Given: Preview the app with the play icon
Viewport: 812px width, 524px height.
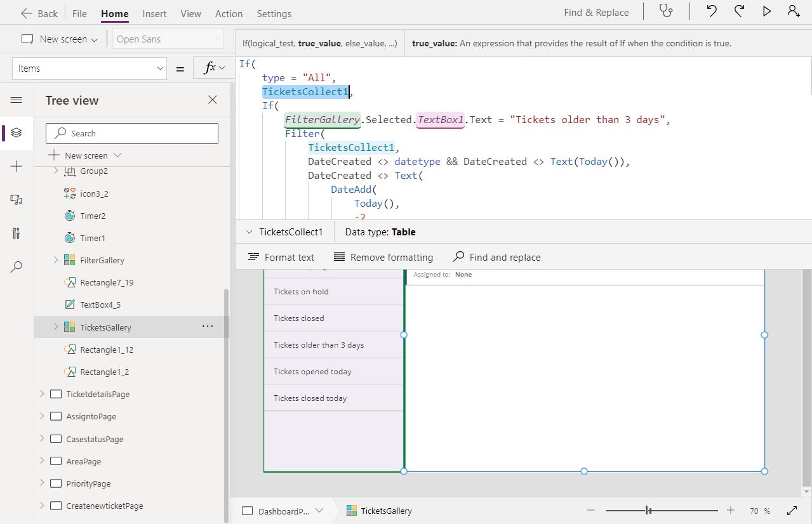Looking at the screenshot, I should click(x=766, y=11).
